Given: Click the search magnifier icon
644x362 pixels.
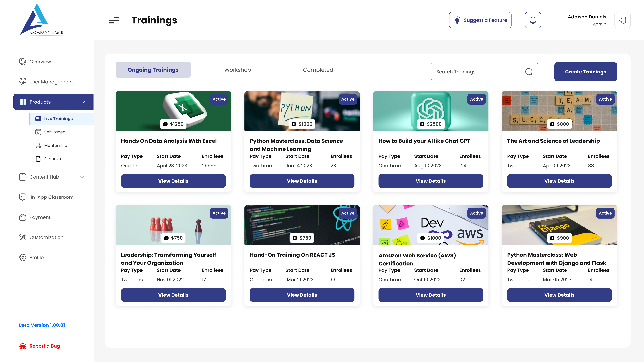Looking at the screenshot, I should click(529, 72).
